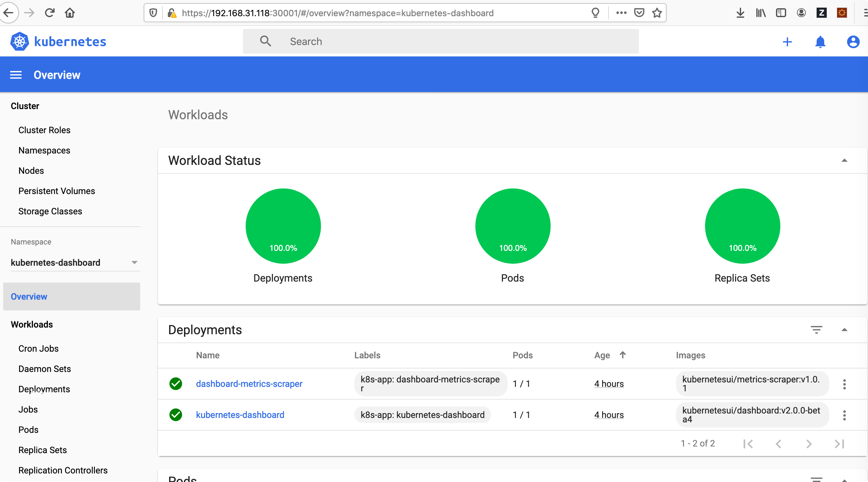868x482 pixels.
Task: Open Cluster section heading
Action: coord(25,106)
